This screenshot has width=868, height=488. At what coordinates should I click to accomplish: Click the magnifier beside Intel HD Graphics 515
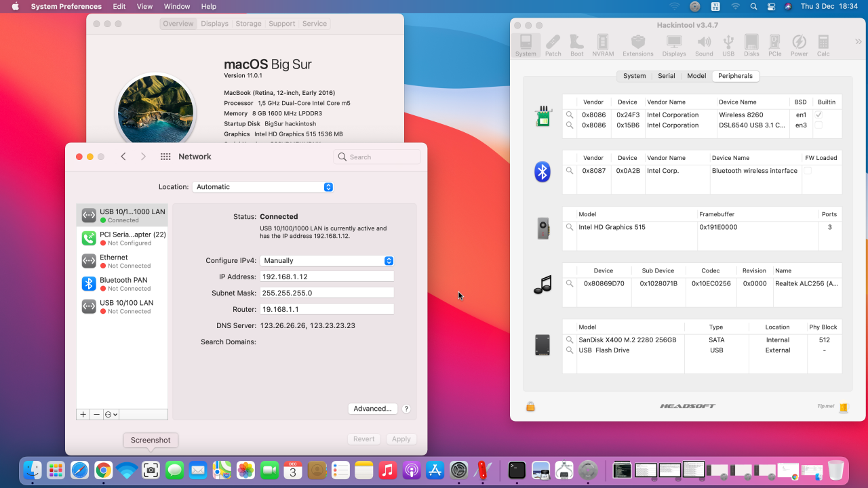point(570,227)
